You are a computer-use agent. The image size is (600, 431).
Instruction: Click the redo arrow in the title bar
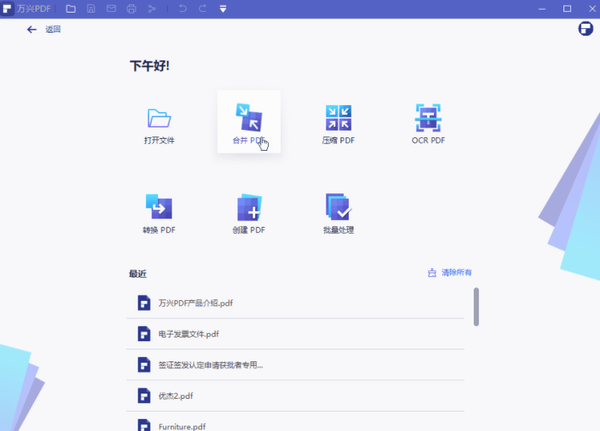coord(203,8)
